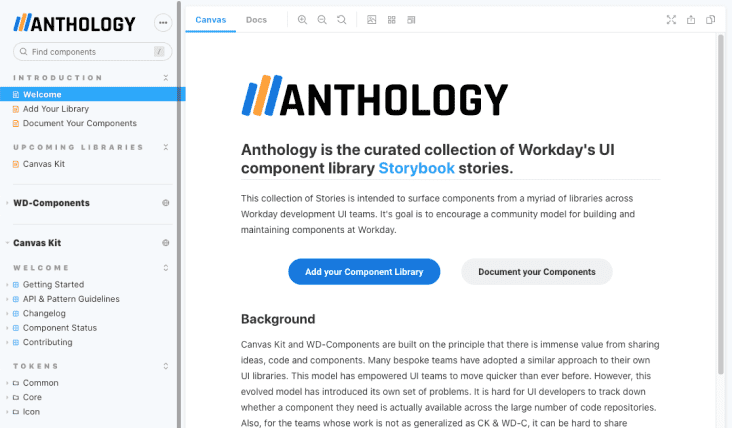Image resolution: width=732 pixels, height=428 pixels.
Task: Click the zoom in toolbar icon
Action: point(303,20)
